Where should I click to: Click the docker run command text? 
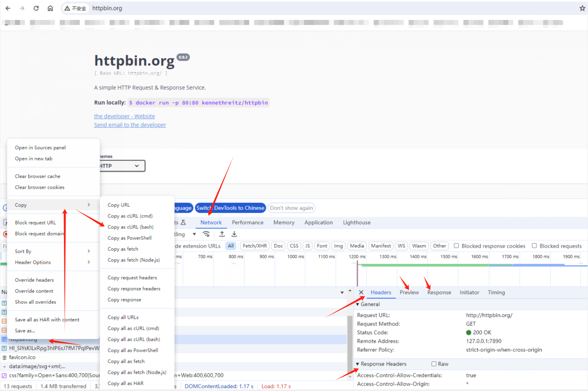tap(198, 103)
